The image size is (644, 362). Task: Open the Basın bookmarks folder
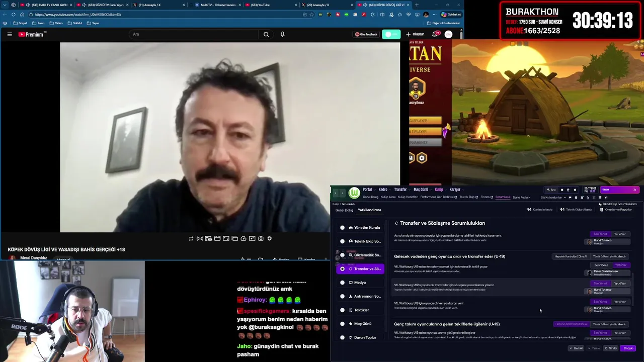[38, 23]
